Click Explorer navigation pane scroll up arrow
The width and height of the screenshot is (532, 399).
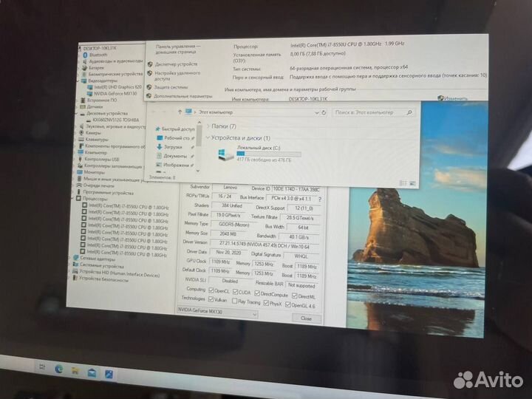click(x=199, y=123)
